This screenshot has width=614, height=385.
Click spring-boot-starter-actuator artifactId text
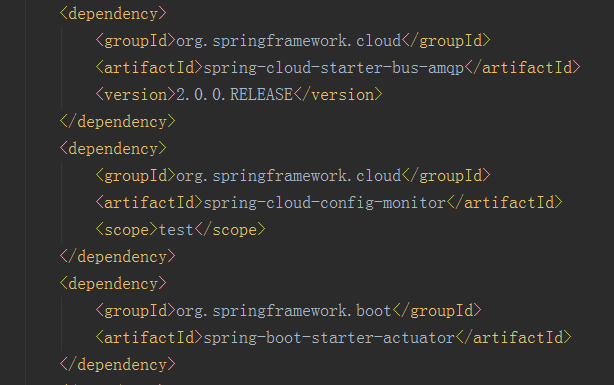(329, 338)
